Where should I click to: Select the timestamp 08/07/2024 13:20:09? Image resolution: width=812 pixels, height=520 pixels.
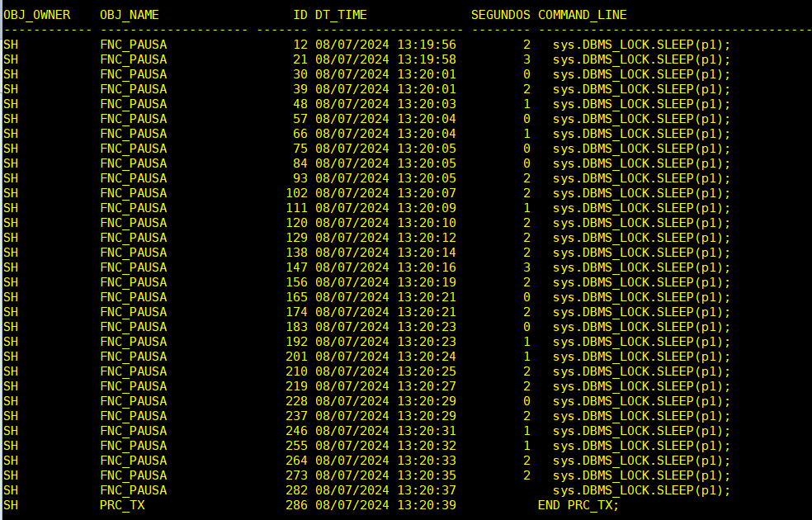tap(385, 208)
